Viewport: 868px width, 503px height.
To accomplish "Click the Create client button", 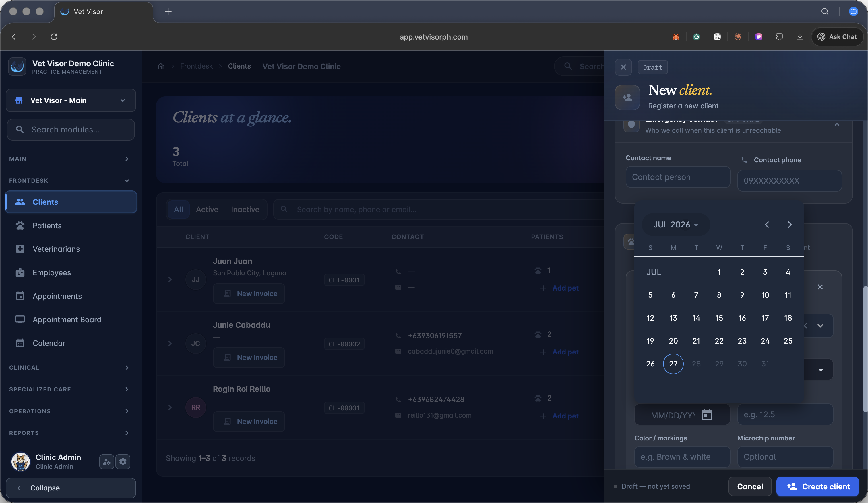I will (817, 486).
